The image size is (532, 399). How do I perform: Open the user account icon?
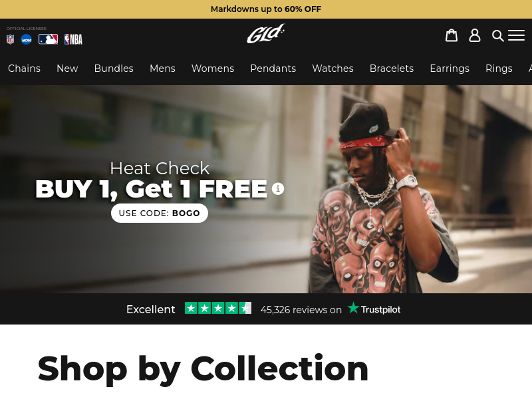coord(475,35)
